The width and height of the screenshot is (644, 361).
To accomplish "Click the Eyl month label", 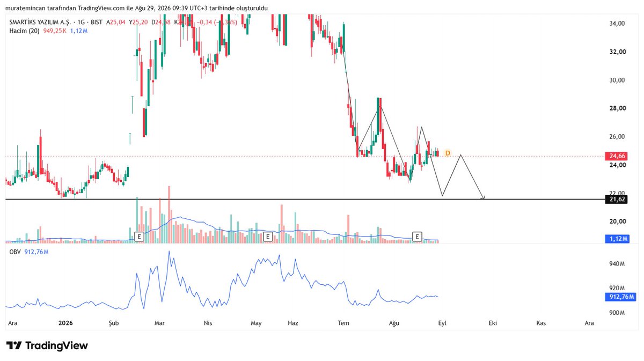I will pyautogui.click(x=442, y=323).
